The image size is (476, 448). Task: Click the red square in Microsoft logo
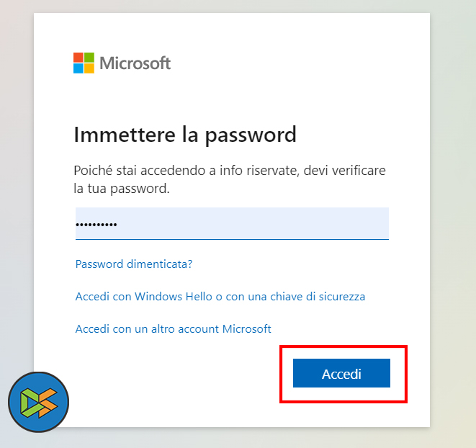[x=78, y=57]
